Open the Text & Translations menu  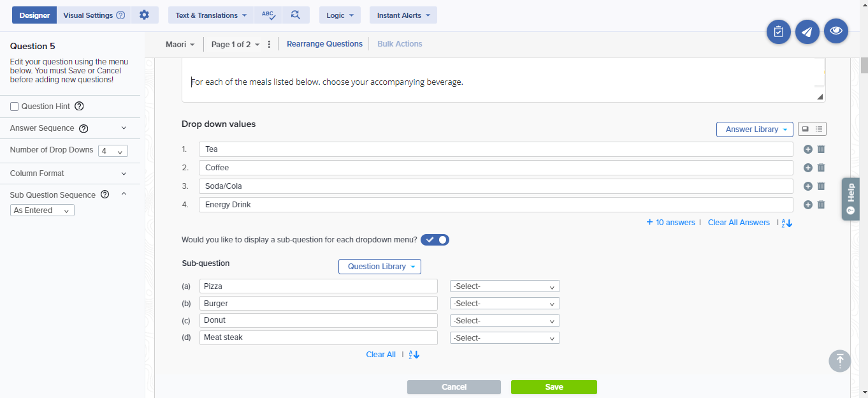pos(210,15)
